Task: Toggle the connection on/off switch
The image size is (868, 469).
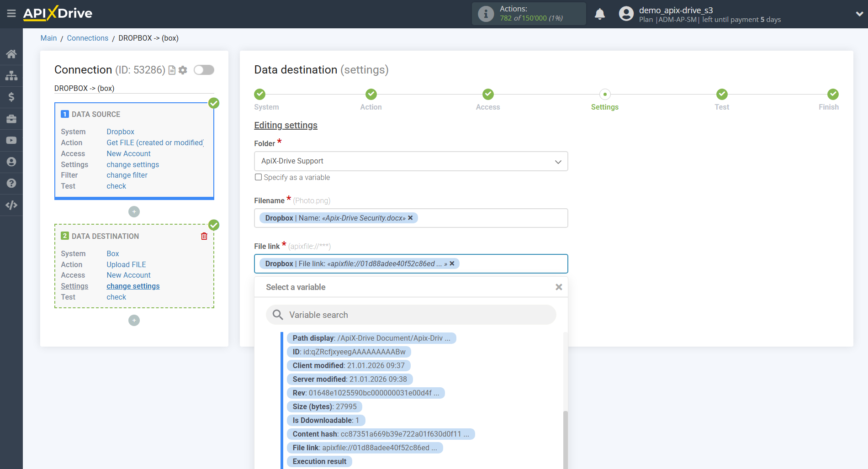Action: pos(204,70)
